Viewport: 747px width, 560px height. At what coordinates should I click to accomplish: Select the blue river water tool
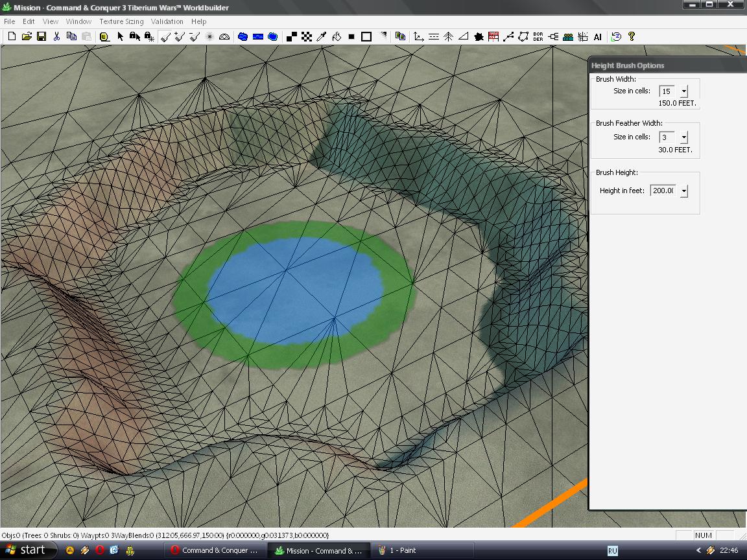click(x=257, y=37)
